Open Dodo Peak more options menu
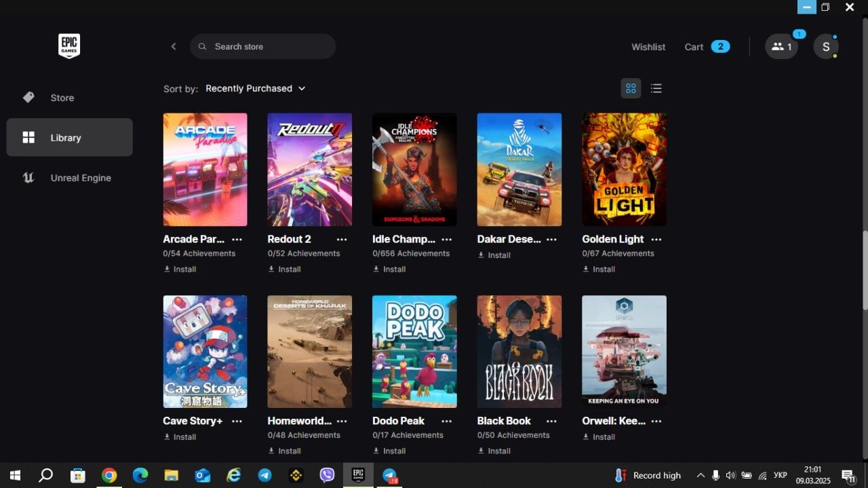 [446, 421]
